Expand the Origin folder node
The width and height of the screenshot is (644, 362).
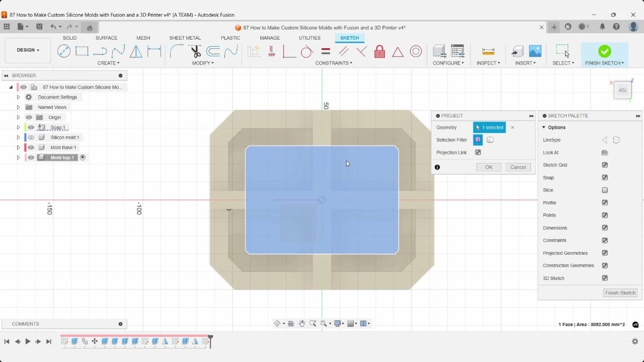(x=18, y=117)
